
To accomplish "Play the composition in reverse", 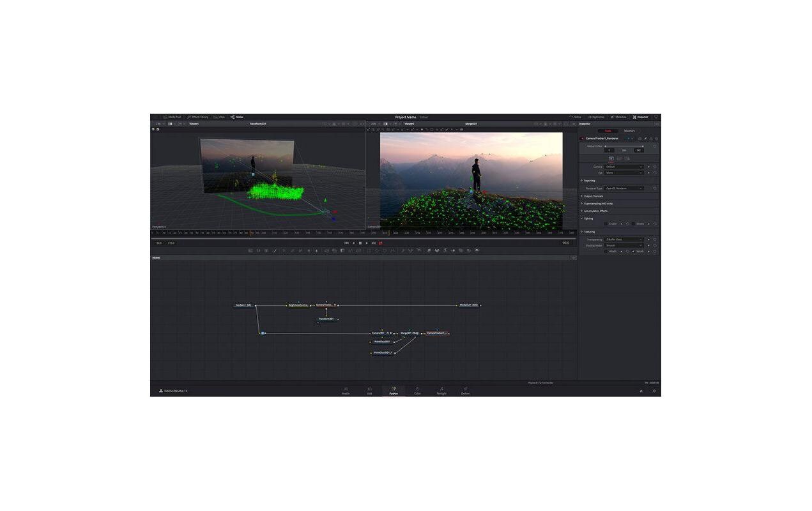I will click(353, 243).
